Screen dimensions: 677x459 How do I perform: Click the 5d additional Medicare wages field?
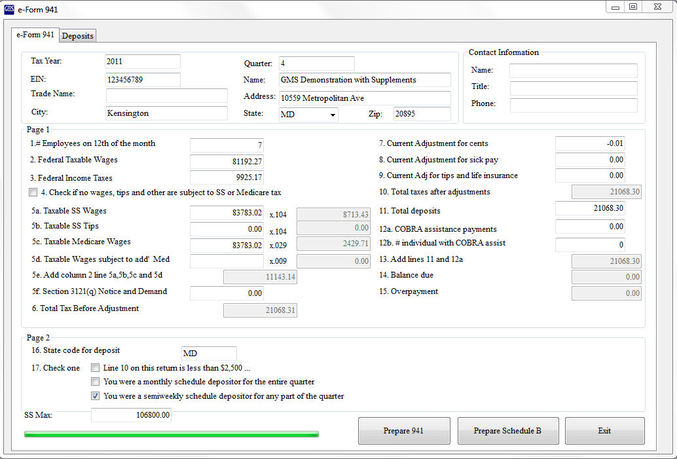tap(227, 261)
